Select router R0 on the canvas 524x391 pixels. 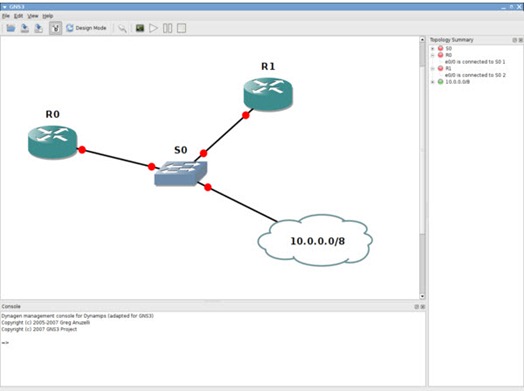coord(52,142)
